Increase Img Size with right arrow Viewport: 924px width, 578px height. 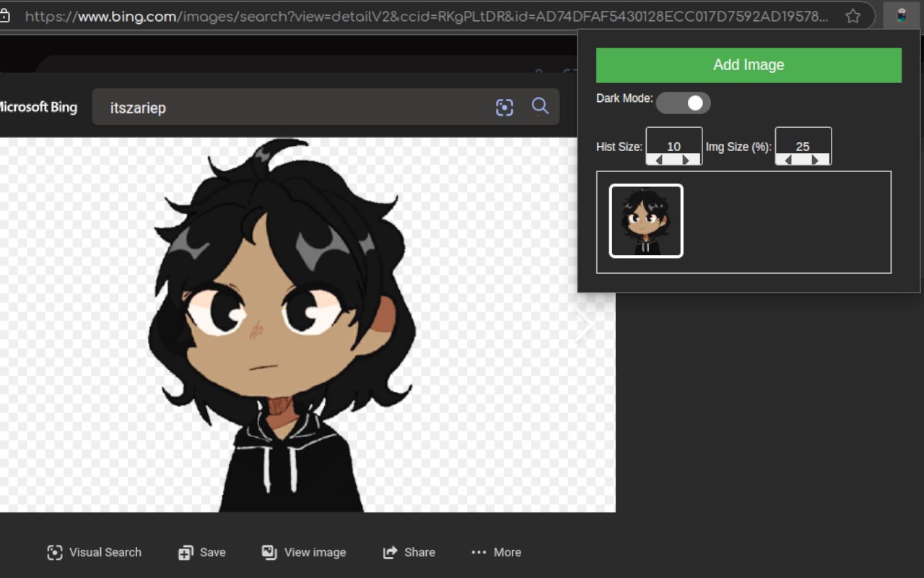point(816,160)
